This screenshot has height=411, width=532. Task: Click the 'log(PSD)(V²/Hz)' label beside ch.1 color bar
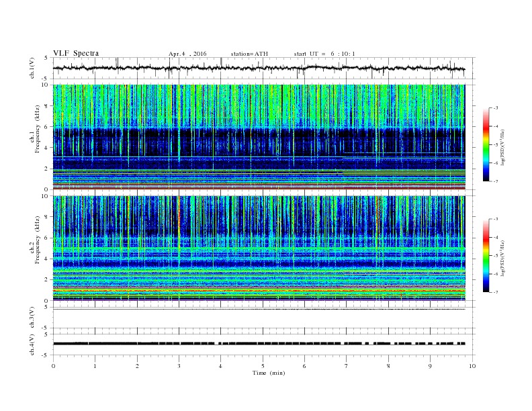click(x=502, y=147)
